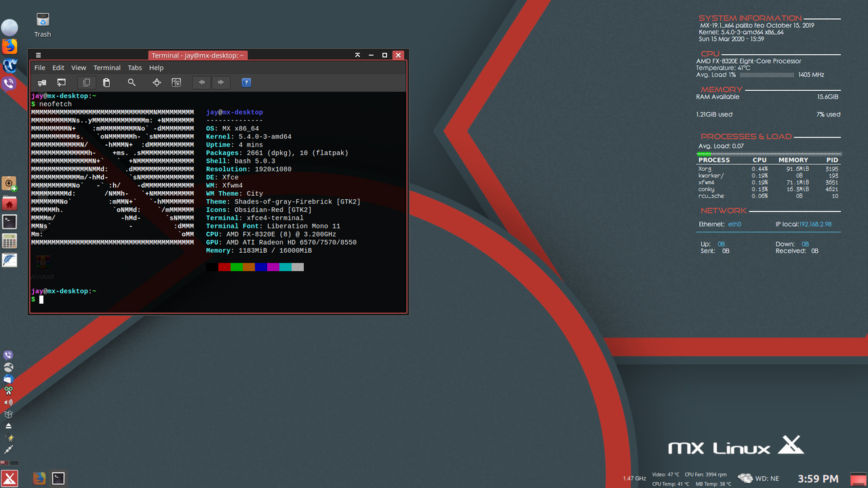Open the Trash desktop icon
This screenshot has height=488, width=868.
coord(43,24)
